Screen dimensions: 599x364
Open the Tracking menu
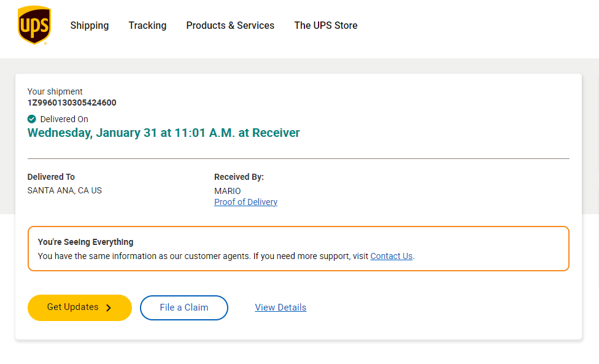pos(147,26)
